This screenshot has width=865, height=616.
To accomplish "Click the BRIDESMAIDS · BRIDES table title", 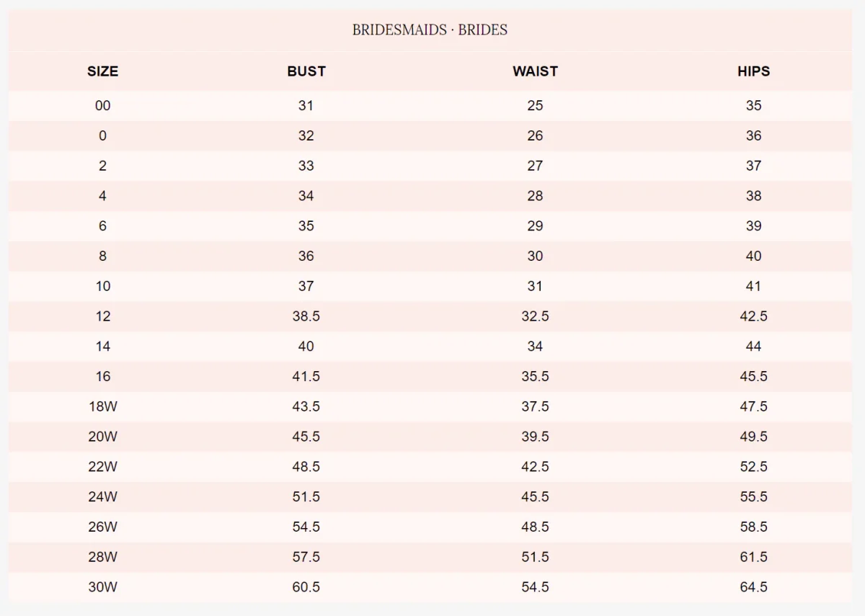I will (430, 30).
